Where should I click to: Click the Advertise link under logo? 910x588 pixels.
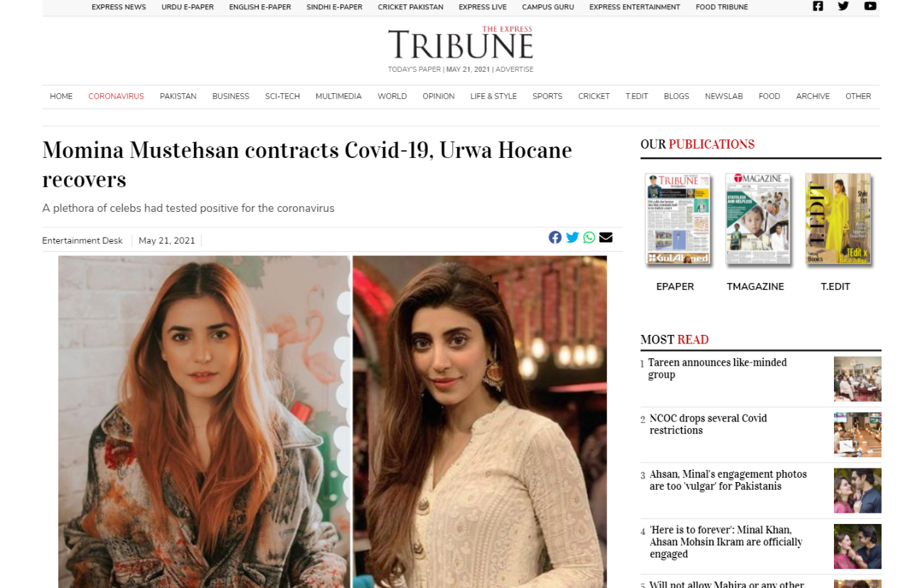pos(514,70)
